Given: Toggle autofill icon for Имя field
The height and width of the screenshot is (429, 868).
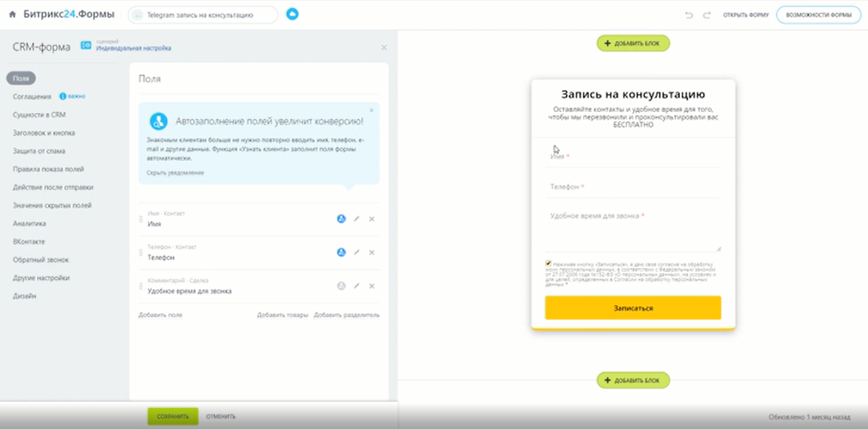Looking at the screenshot, I should pyautogui.click(x=341, y=219).
